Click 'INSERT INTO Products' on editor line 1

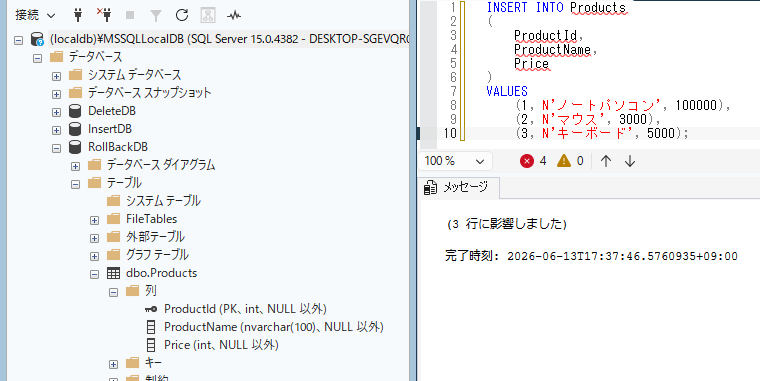click(556, 7)
